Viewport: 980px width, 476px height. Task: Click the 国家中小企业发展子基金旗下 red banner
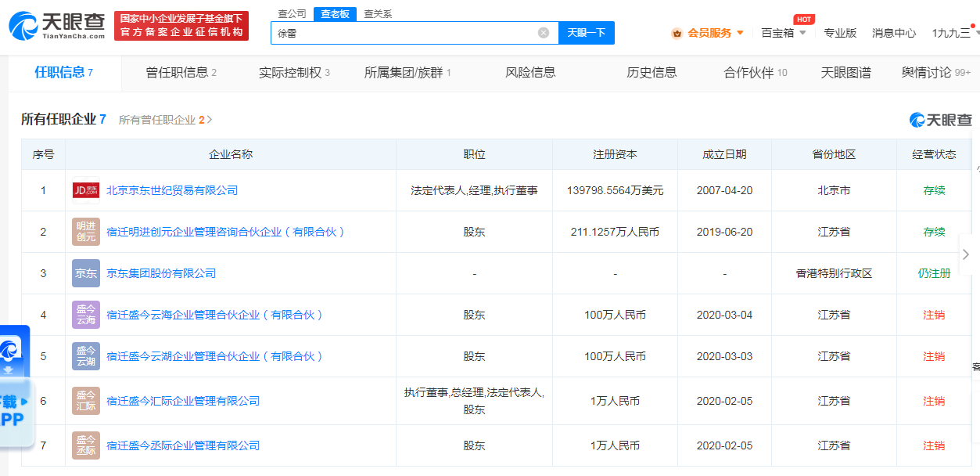(181, 26)
